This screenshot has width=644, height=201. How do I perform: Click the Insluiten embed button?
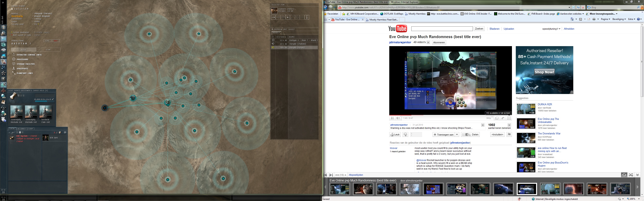497,135
